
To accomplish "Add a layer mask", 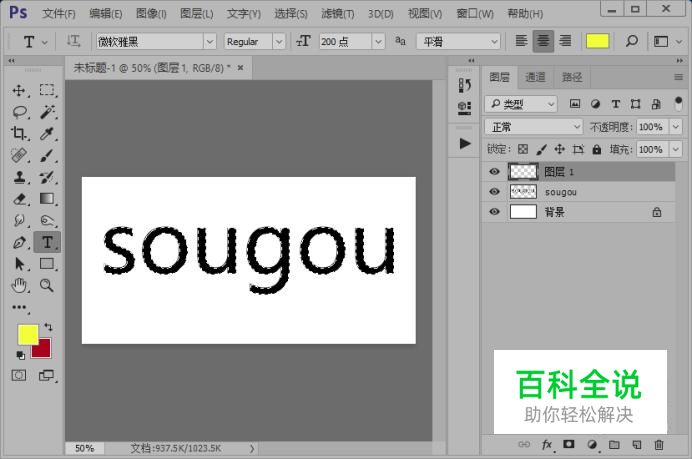I will (x=569, y=444).
